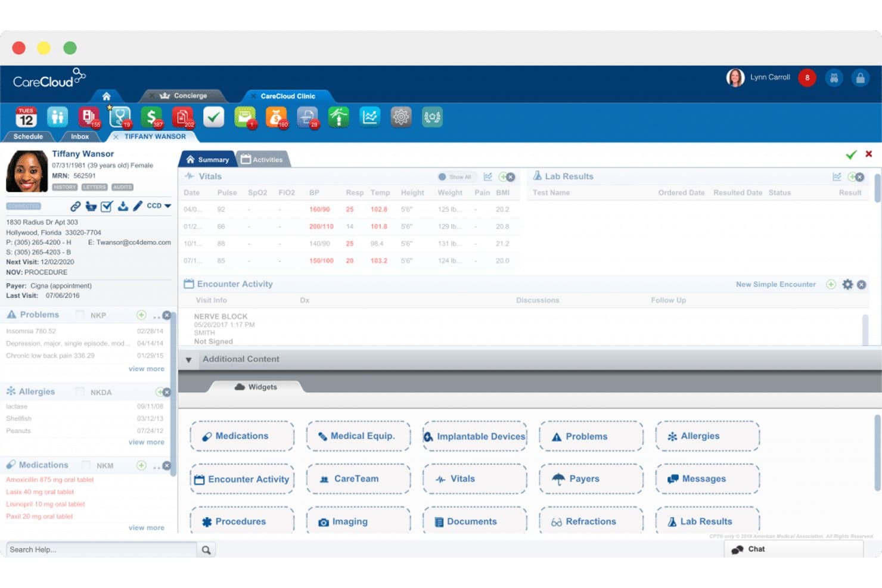Viewport: 882px width, 588px height.
Task: Check the NKP checkbox in Problems
Action: 80,315
